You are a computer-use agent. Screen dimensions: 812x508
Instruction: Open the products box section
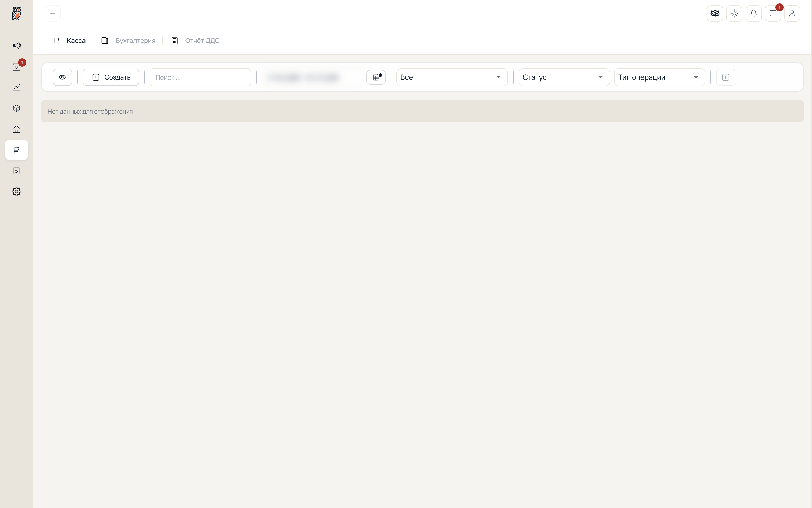(x=16, y=108)
